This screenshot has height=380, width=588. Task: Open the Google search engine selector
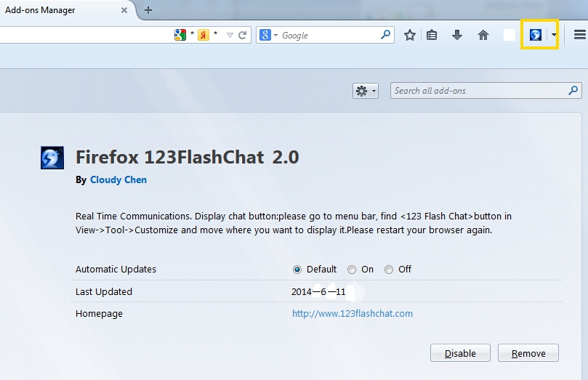268,35
